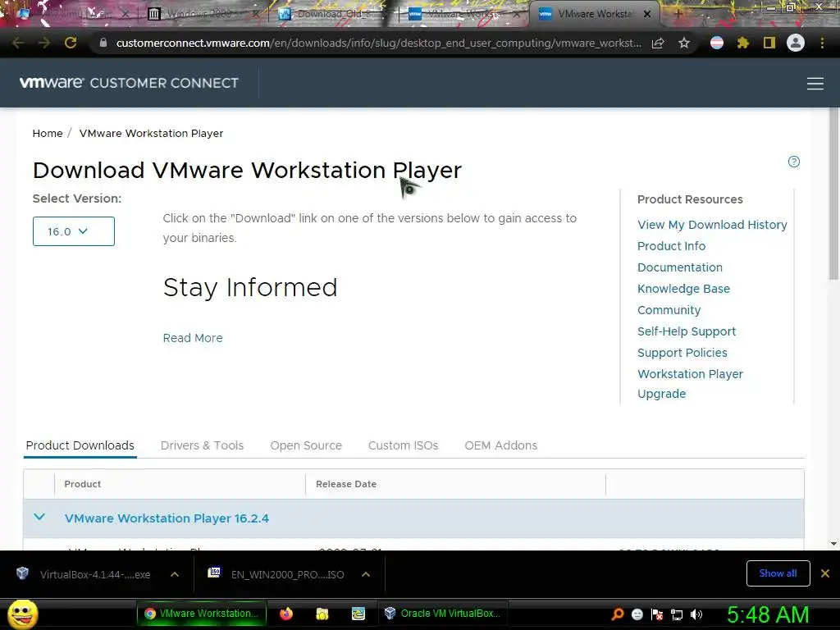Open the Workstation Player Upgrade link

pyautogui.click(x=691, y=384)
